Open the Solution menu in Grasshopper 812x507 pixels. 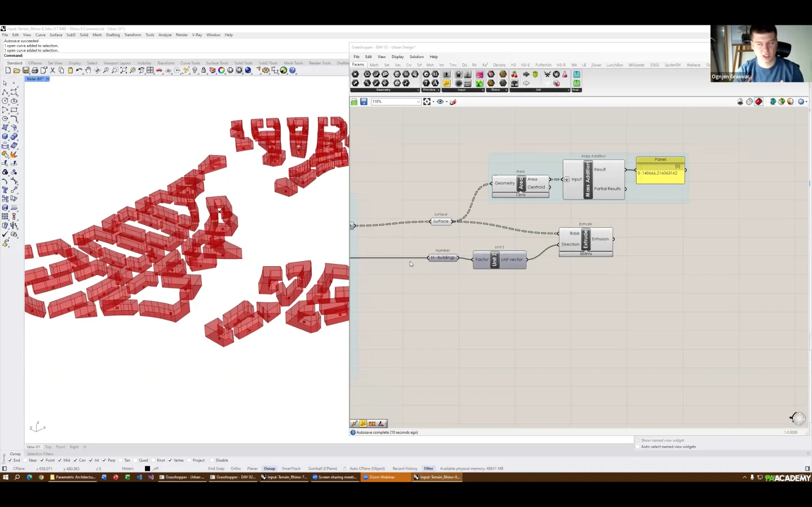416,56
